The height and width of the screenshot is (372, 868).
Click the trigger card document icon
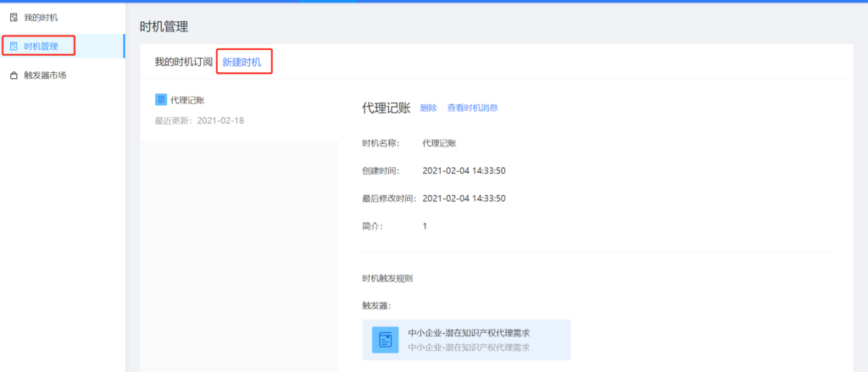click(386, 340)
